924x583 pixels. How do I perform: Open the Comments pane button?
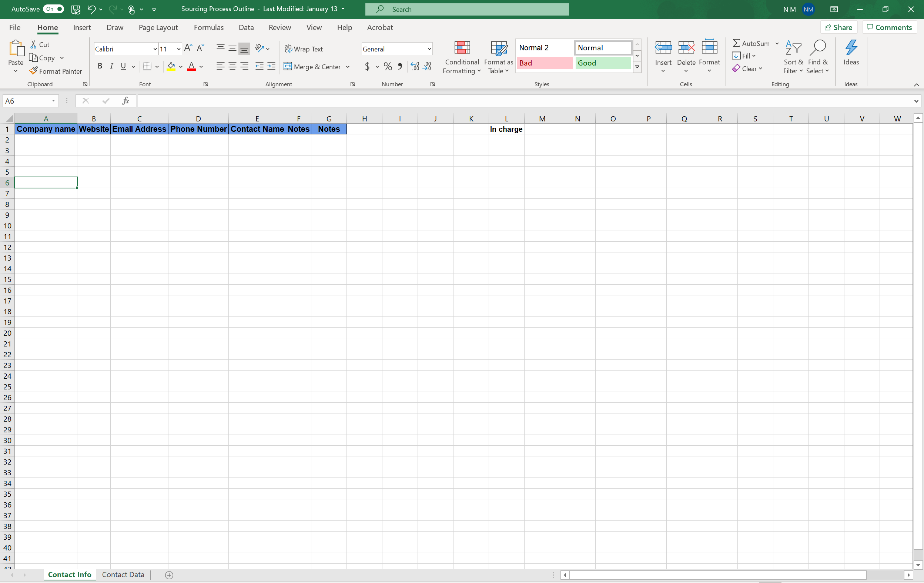pos(889,27)
